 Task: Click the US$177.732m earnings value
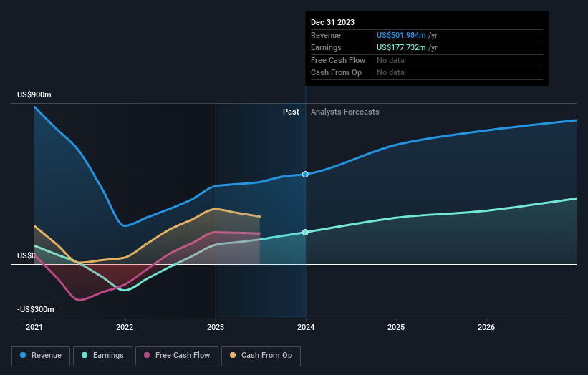(x=401, y=47)
